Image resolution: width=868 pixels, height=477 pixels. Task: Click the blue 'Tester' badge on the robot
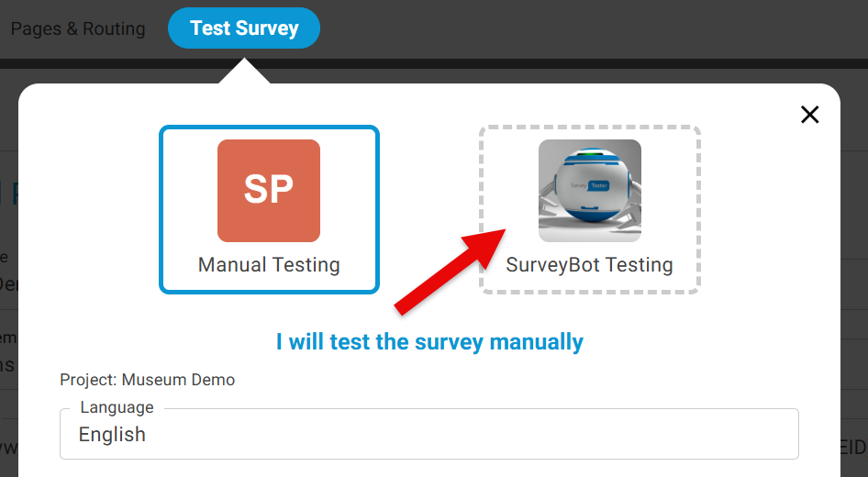[598, 184]
